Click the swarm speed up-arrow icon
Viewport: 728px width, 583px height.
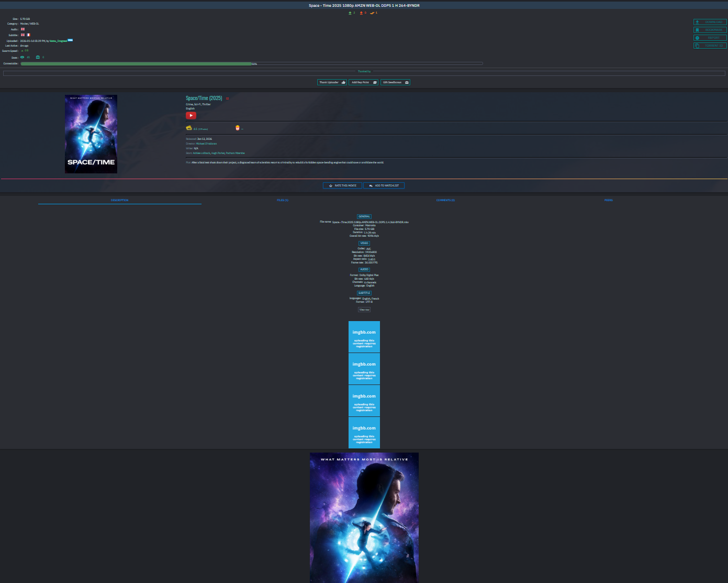tap(22, 51)
